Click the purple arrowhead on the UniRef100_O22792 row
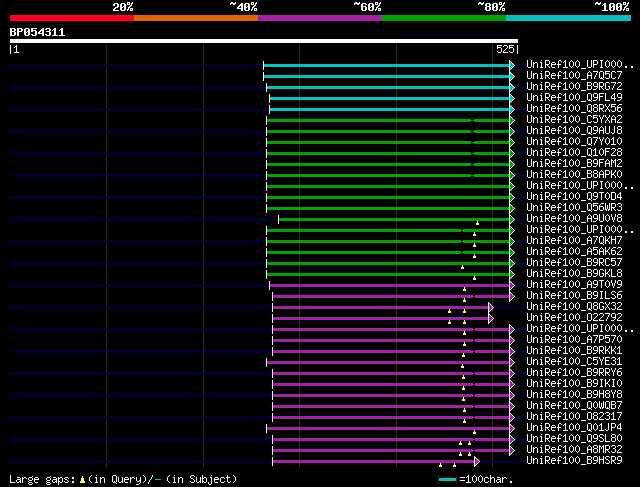 pos(491,318)
